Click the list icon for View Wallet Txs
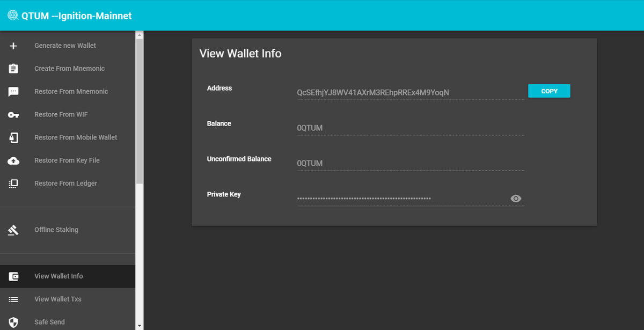The width and height of the screenshot is (644, 330). [x=13, y=299]
